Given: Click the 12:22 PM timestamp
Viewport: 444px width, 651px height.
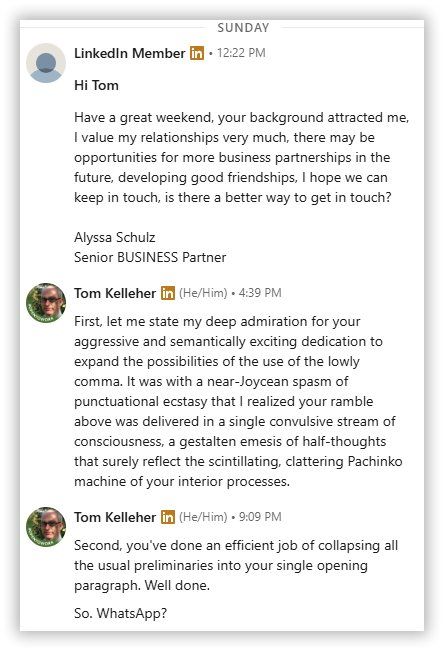Looking at the screenshot, I should pos(241,53).
